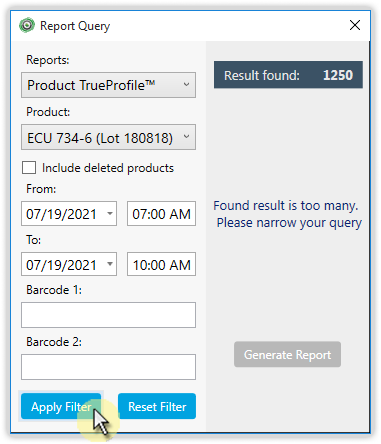Open the From date picker arrow
381x444 pixels.
tap(110, 213)
